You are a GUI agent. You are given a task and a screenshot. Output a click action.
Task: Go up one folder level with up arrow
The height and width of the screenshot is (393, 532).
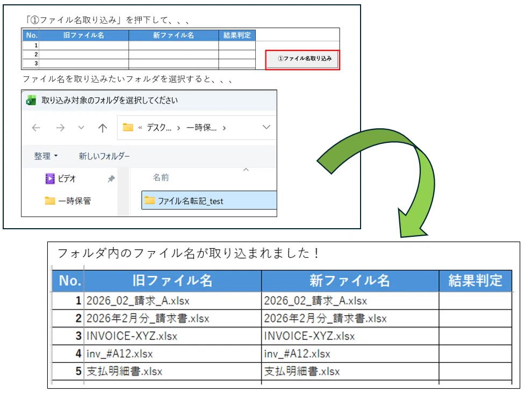[103, 128]
